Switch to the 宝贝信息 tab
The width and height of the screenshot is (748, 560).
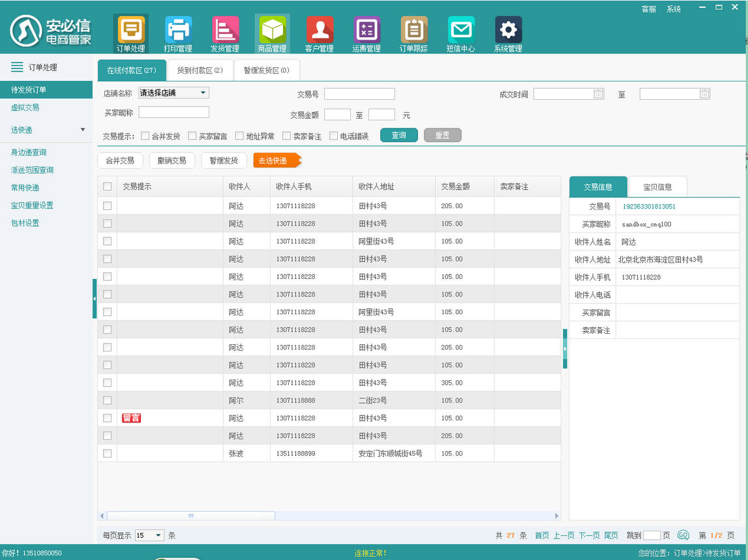point(657,187)
